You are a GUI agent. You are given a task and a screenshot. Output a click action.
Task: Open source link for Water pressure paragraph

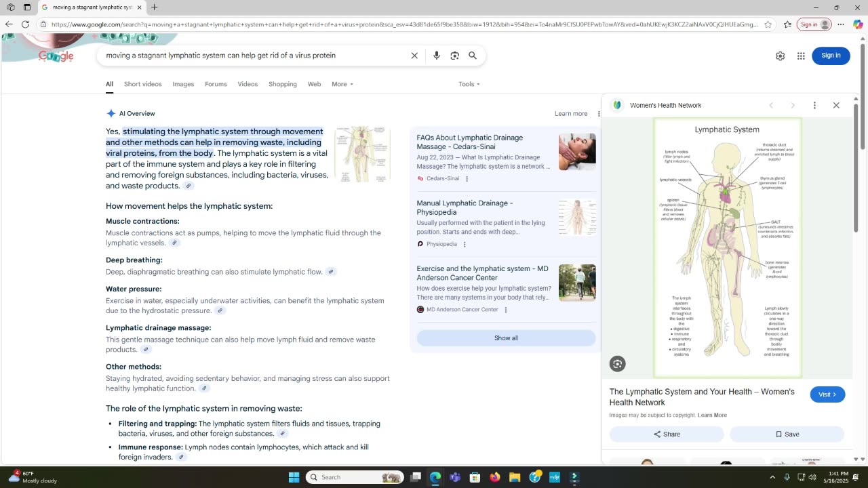(220, 311)
